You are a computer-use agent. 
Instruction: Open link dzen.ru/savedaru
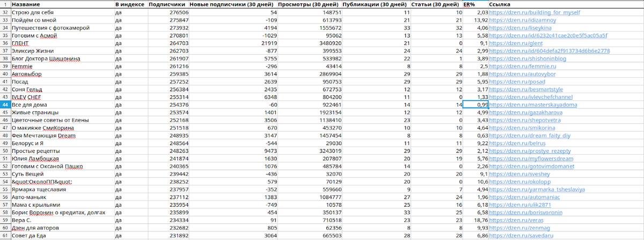[522, 236]
